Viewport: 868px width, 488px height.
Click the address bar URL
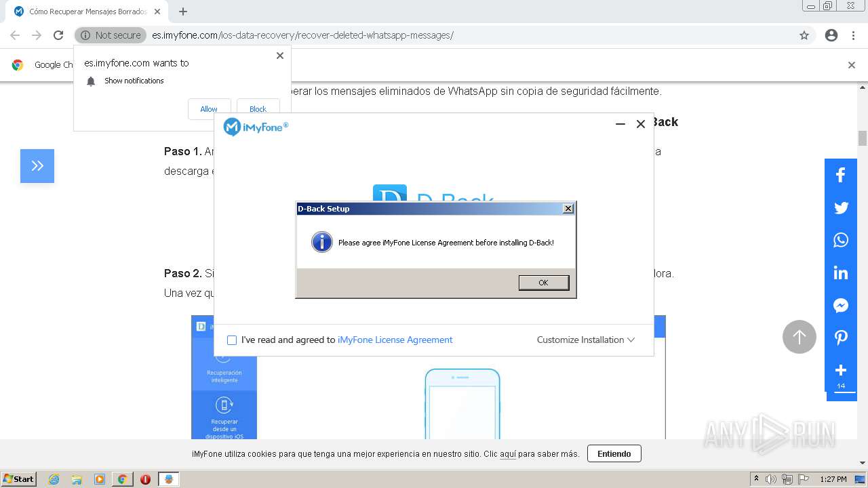[302, 35]
